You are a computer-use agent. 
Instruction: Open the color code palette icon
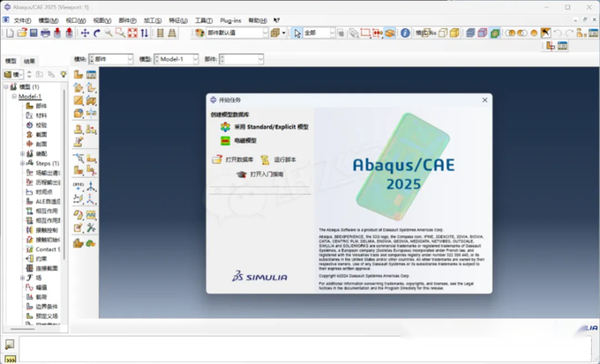pyautogui.click(x=199, y=33)
